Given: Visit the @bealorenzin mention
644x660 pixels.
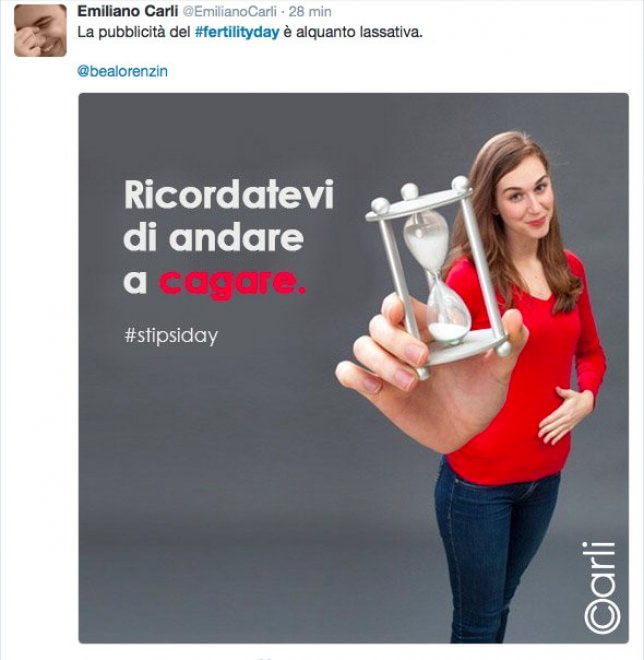Looking at the screenshot, I should pyautogui.click(x=122, y=71).
